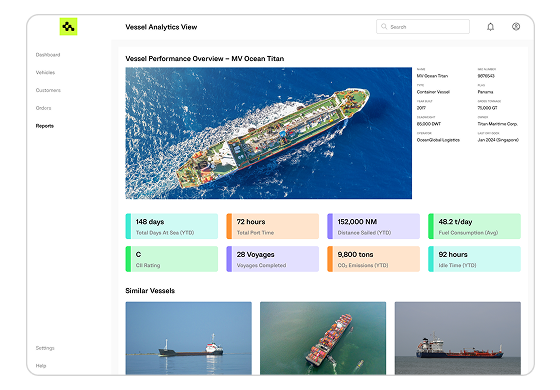Image resolution: width=560 pixels, height=390 pixels.
Task: Open Settings at sidebar bottom
Action: tap(45, 348)
